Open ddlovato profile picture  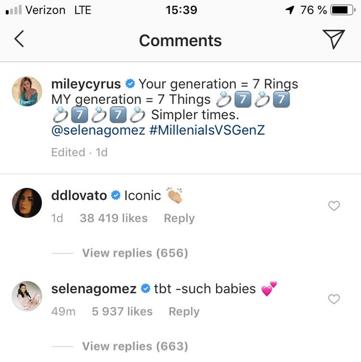27,203
